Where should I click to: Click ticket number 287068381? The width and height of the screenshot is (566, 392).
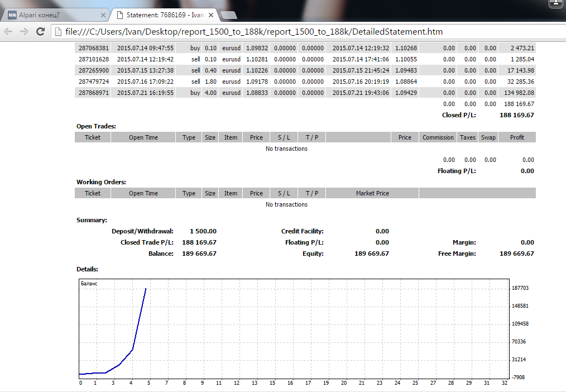click(x=93, y=48)
